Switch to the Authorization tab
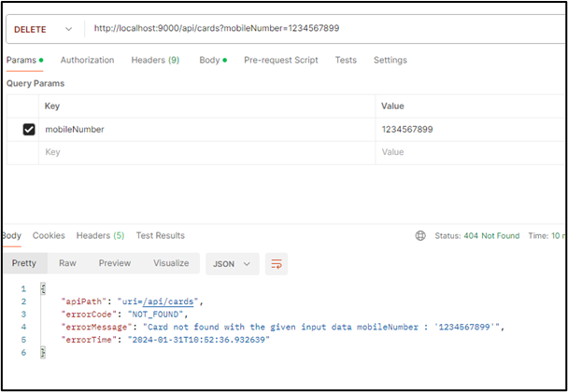 [x=87, y=61]
